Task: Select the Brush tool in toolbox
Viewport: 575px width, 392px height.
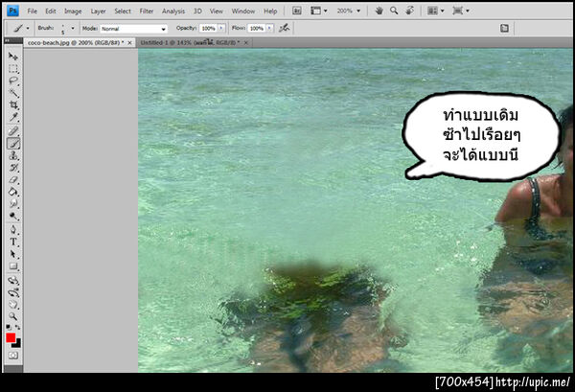Action: (13, 144)
